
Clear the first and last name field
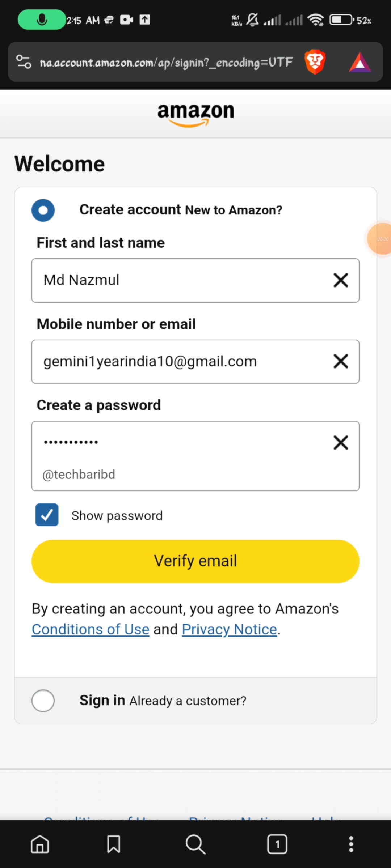click(x=341, y=280)
